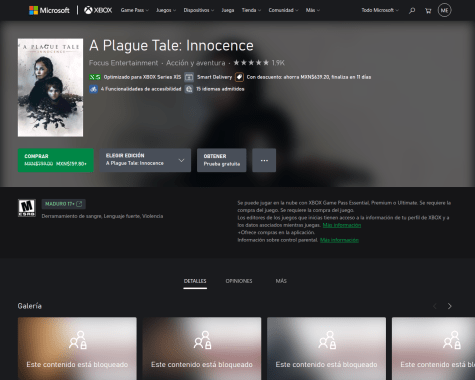Go to previous gallery images arrow

click(435, 306)
